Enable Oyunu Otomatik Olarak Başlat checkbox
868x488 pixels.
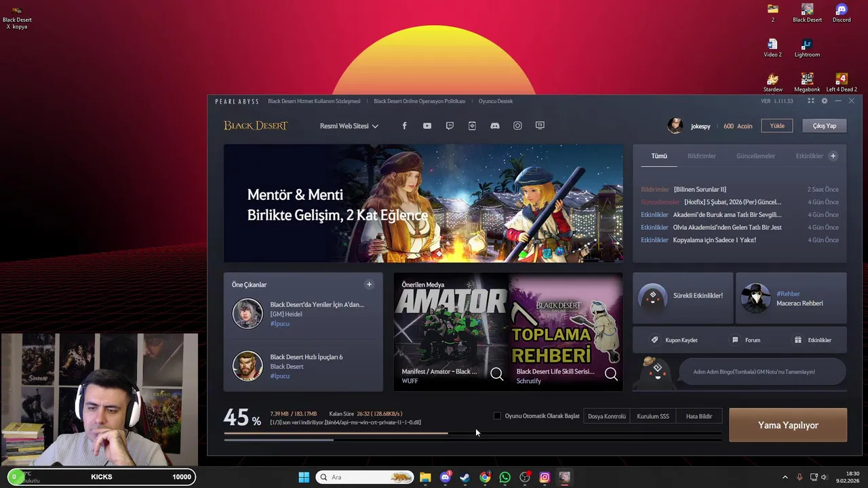click(497, 416)
